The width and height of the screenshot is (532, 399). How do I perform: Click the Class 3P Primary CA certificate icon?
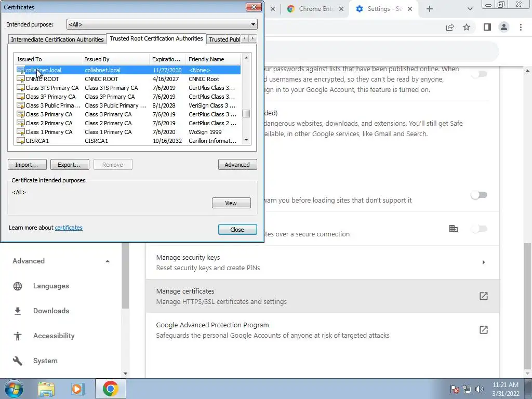tap(21, 97)
